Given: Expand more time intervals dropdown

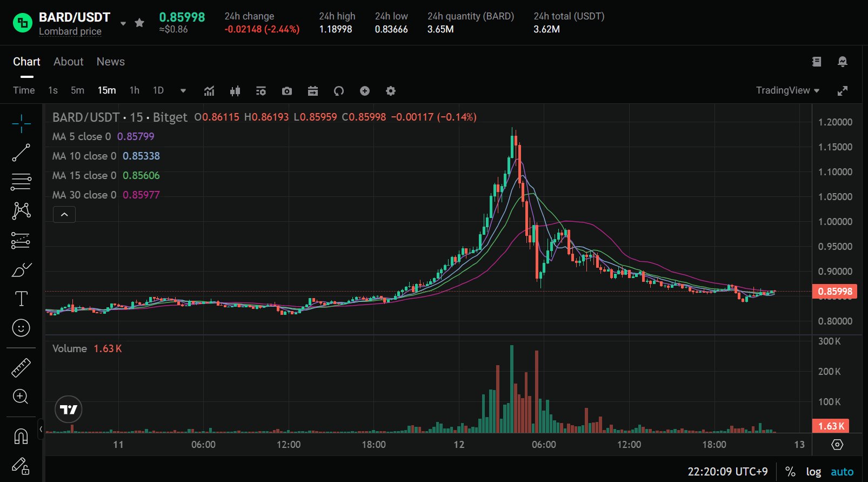Looking at the screenshot, I should point(183,91).
